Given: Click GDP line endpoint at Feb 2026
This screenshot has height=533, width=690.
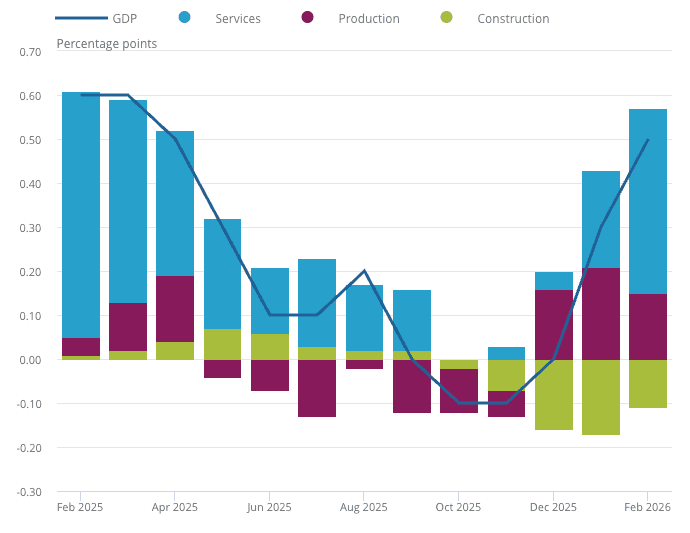Looking at the screenshot, I should [647, 140].
